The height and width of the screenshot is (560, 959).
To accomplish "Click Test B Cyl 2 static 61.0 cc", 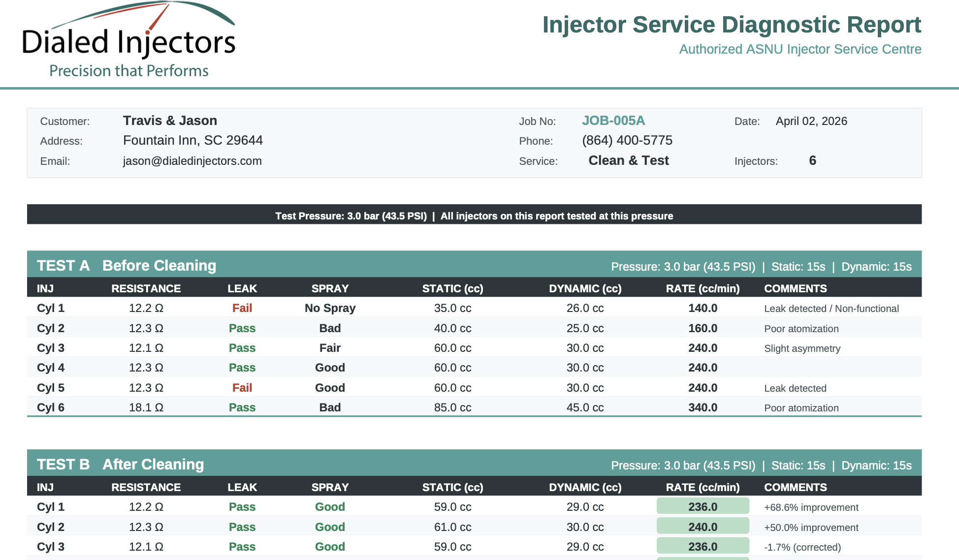I will tap(452, 527).
